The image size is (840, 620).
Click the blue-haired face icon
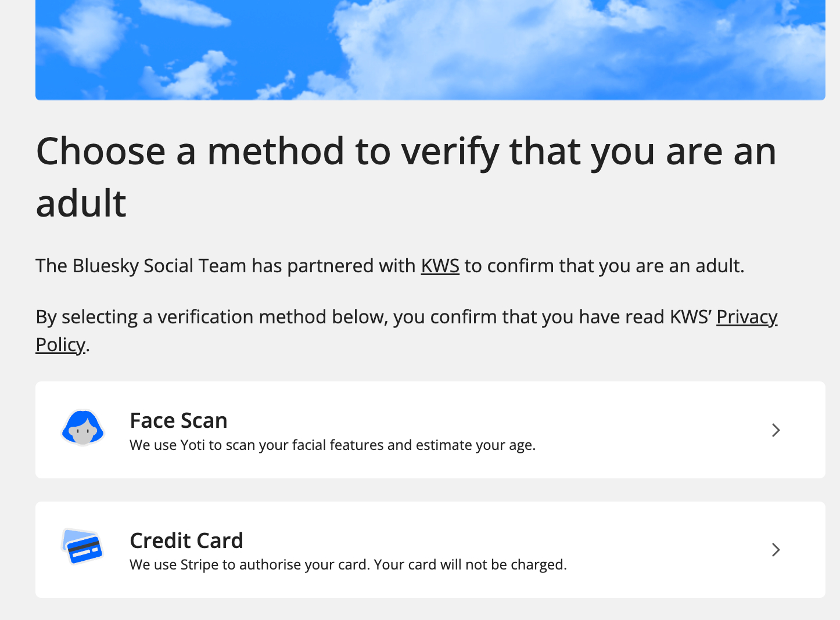click(82, 428)
